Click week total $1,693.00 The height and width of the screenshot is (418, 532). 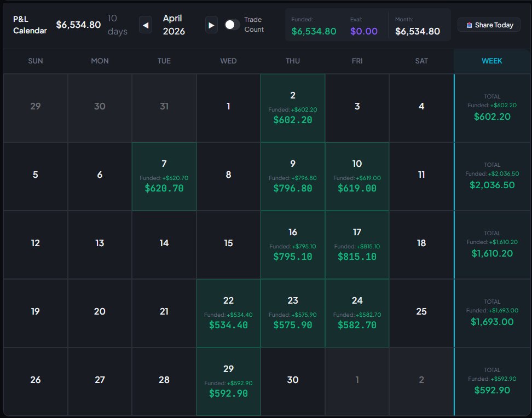pos(492,322)
